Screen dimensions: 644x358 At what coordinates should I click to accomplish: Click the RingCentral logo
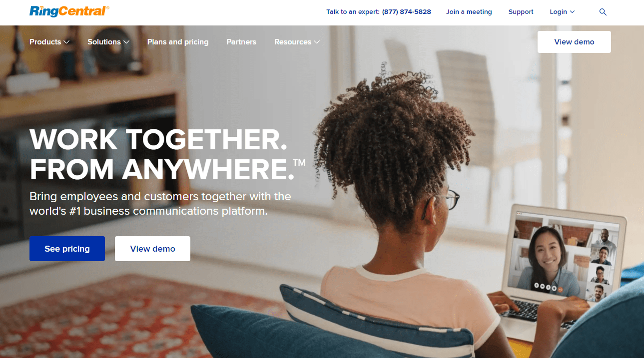69,11
